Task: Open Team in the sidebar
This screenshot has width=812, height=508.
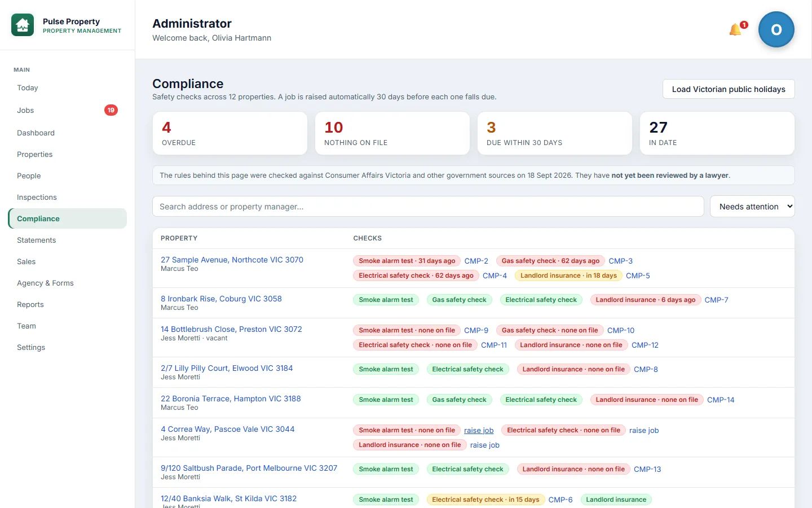Action: coord(68,326)
